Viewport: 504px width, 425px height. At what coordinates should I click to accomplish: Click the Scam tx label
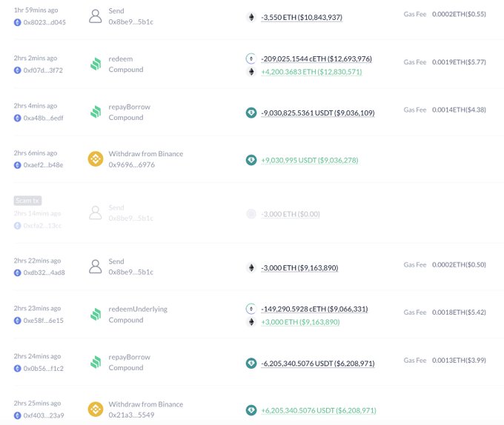pos(27,201)
